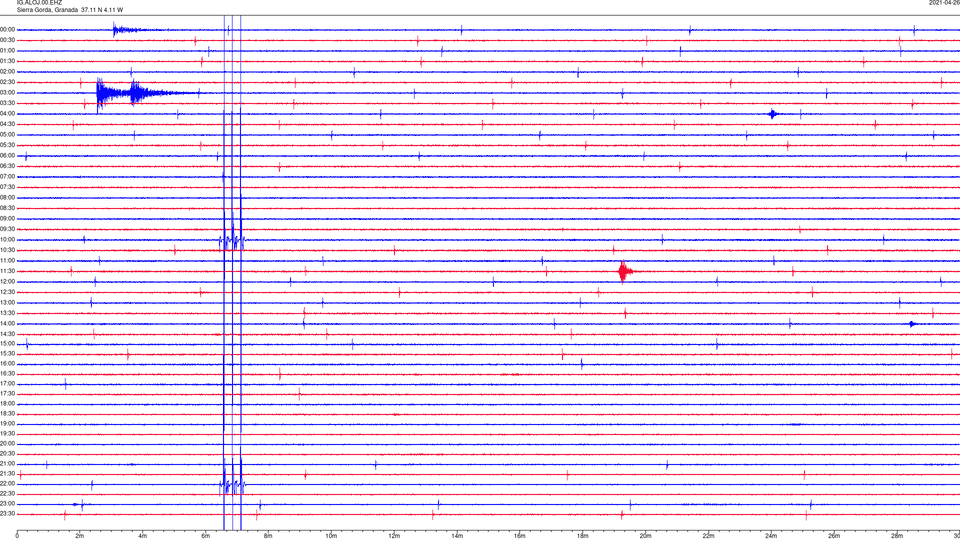This screenshot has height=540, width=960.
Task: Click the 18m minute axis label
Action: click(x=582, y=536)
